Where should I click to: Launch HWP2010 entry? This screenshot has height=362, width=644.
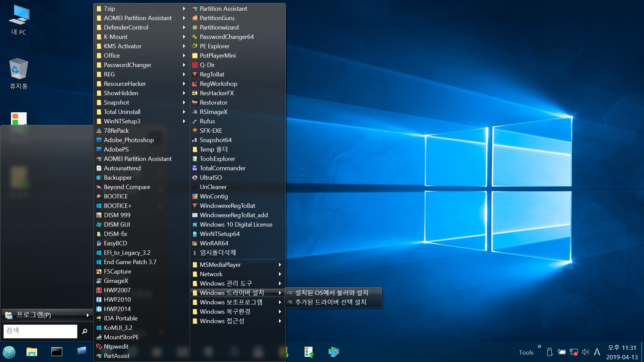(141, 300)
